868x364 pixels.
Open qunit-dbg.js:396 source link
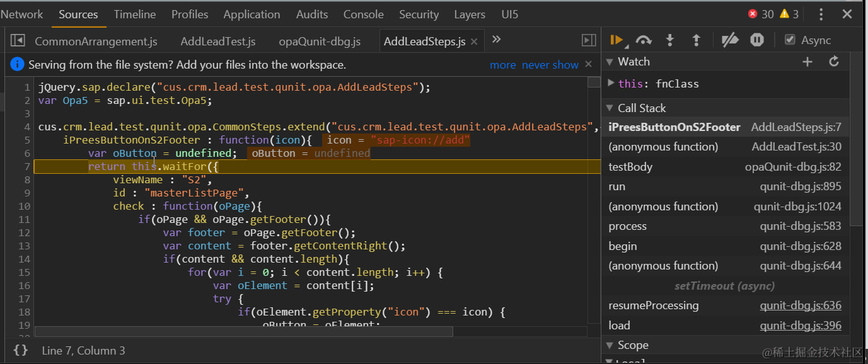point(801,326)
